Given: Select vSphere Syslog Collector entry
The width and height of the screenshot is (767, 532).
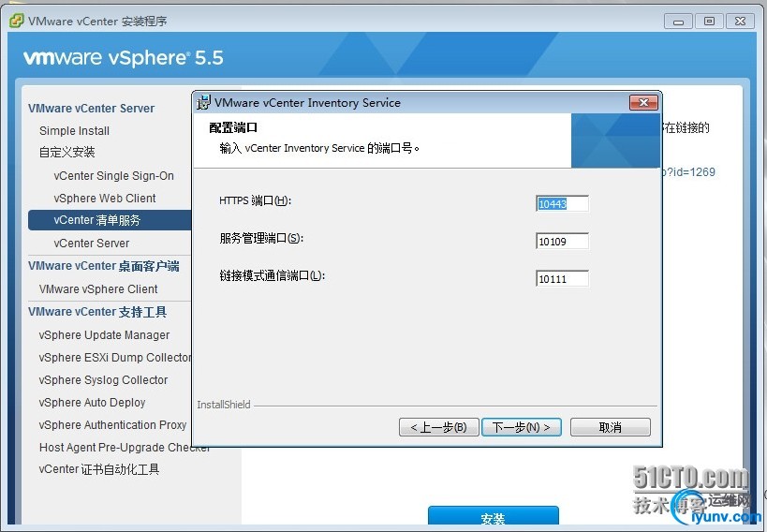Looking at the screenshot, I should point(103,380).
